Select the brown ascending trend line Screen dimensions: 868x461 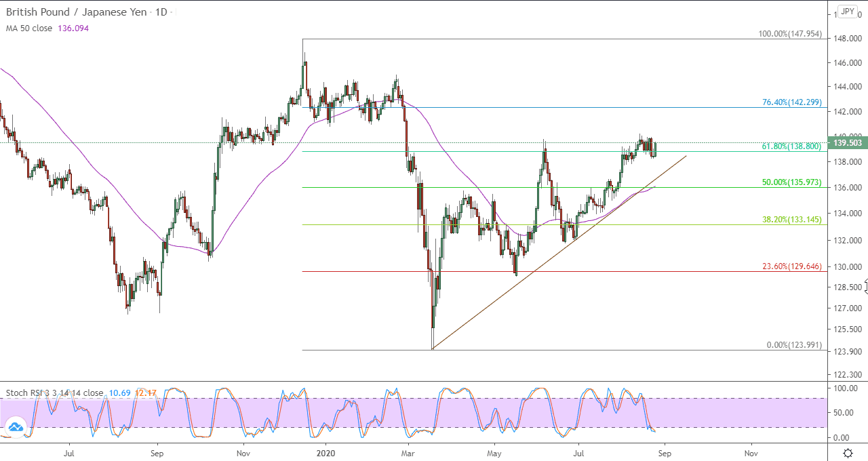(559, 252)
